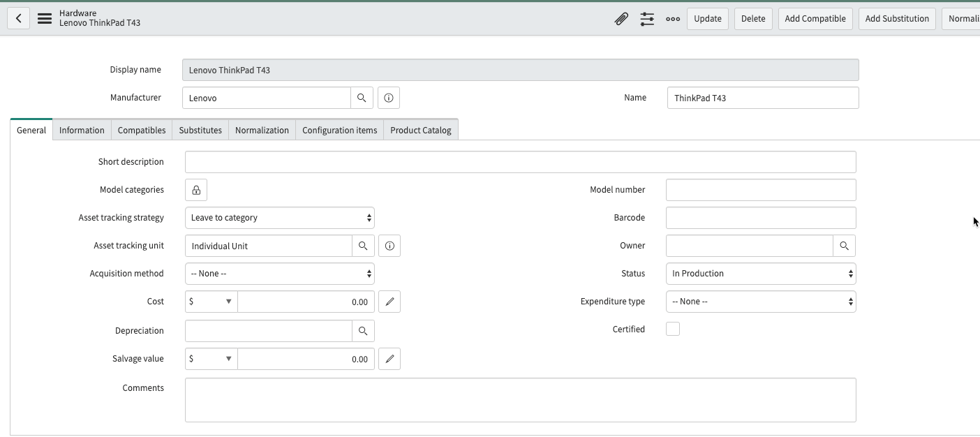Focus the Asset tracking unit field
Image resolution: width=980 pixels, height=437 pixels.
click(x=269, y=246)
